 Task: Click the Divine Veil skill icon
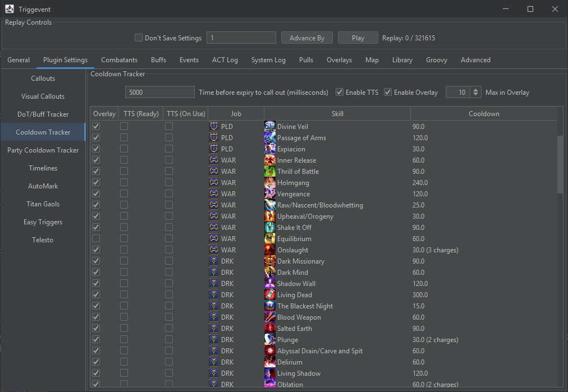[269, 126]
